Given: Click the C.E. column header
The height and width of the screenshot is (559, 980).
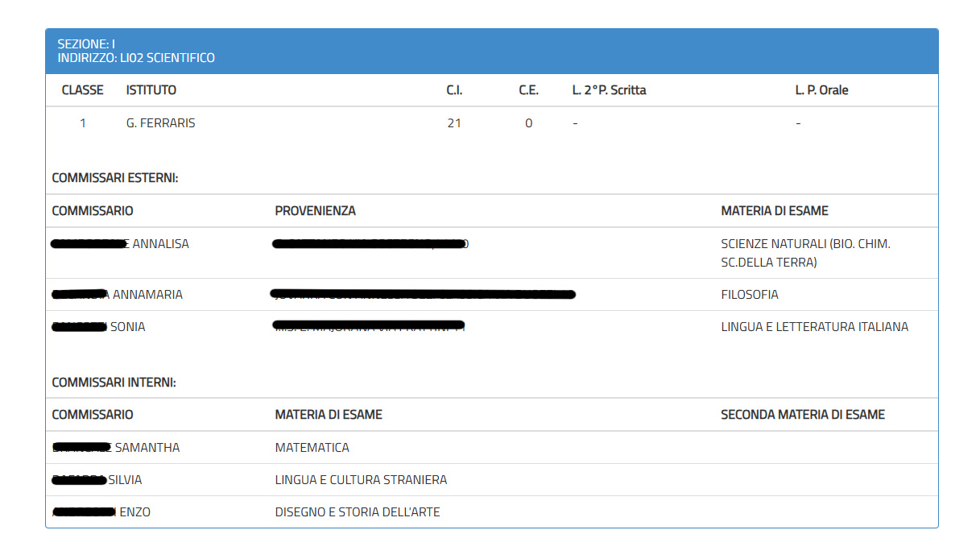Looking at the screenshot, I should [x=528, y=90].
